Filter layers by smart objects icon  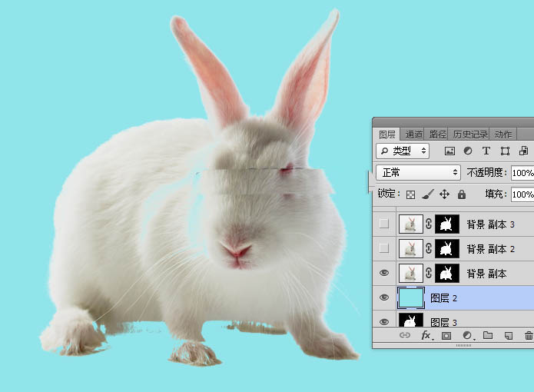(x=523, y=151)
